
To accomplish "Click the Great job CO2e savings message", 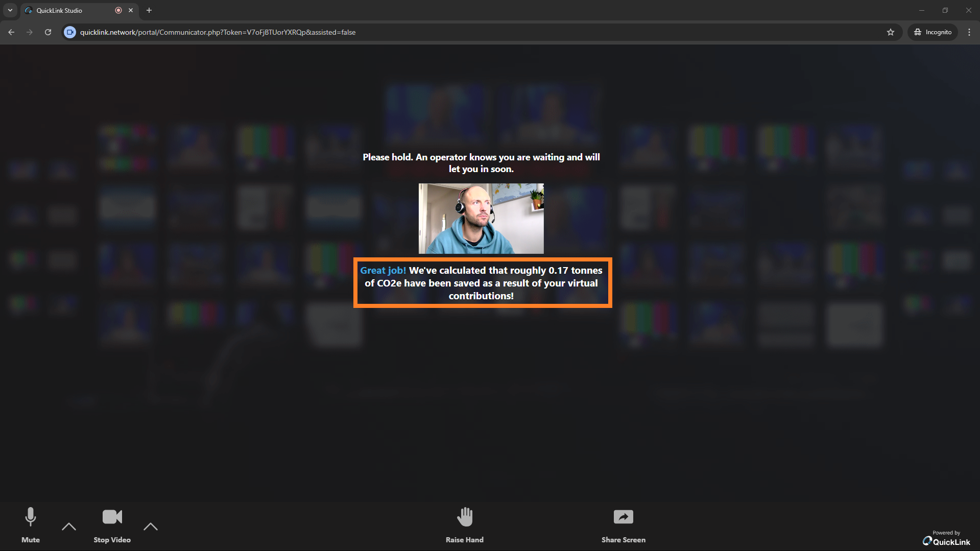I will click(x=482, y=283).
